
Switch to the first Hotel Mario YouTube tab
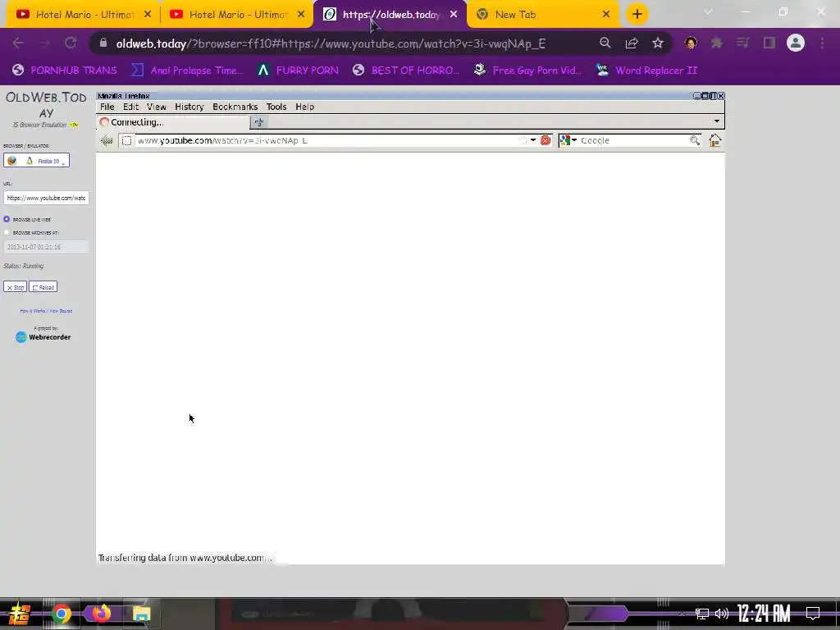84,15
